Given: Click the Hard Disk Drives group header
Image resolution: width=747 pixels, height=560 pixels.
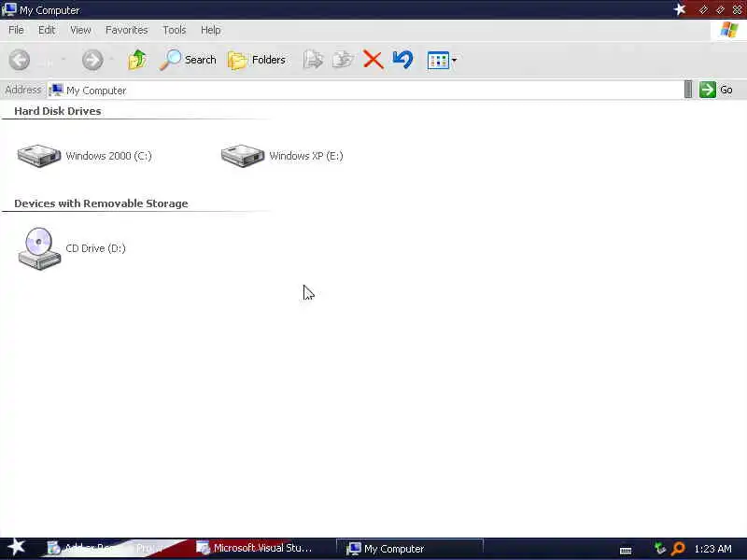Looking at the screenshot, I should (x=58, y=111).
